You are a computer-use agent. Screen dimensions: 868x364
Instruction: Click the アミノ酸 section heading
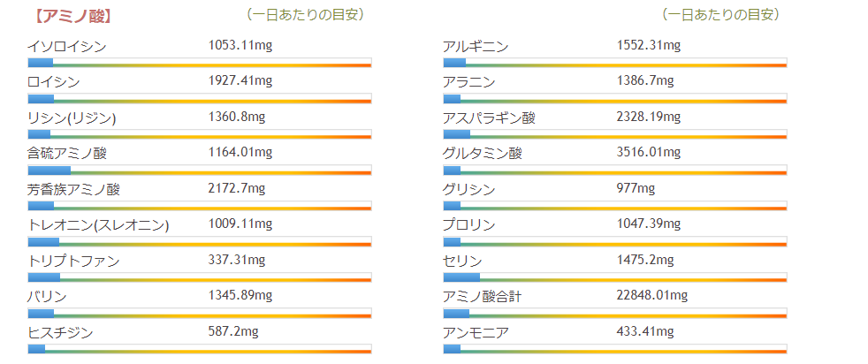point(72,16)
